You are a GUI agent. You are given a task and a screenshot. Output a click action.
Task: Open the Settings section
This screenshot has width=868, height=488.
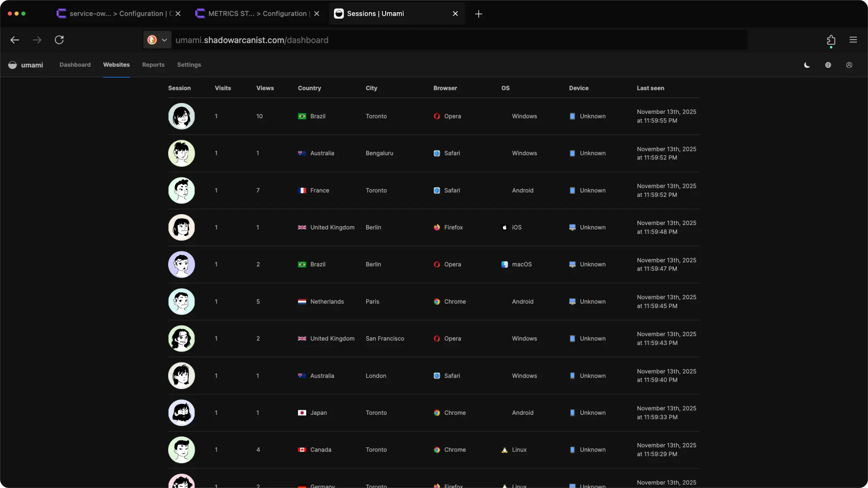click(x=189, y=65)
